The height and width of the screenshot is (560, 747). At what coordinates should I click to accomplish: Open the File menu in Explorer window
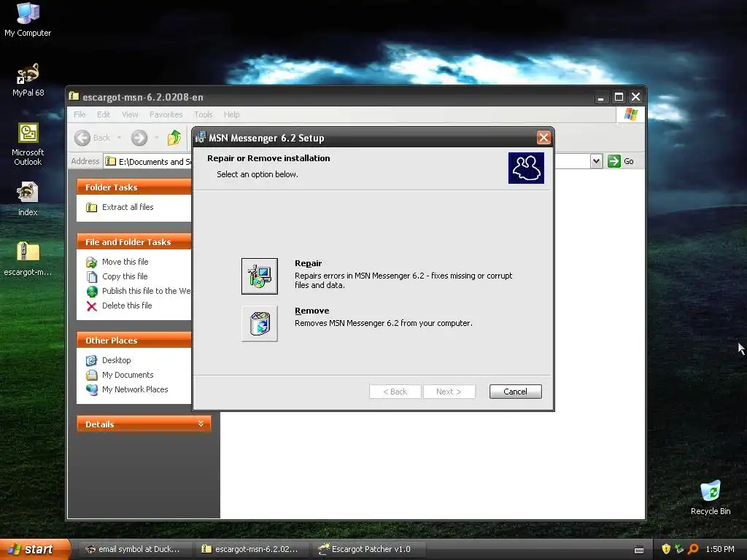[x=80, y=114]
